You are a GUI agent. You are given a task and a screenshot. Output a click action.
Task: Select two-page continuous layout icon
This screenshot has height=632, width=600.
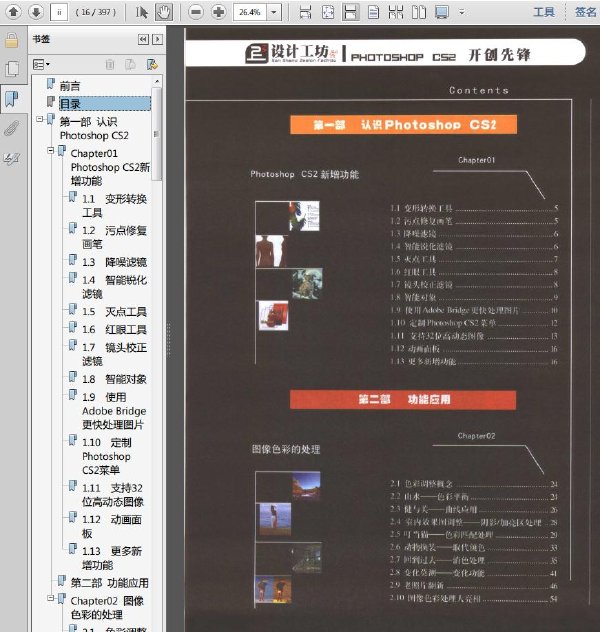396,12
